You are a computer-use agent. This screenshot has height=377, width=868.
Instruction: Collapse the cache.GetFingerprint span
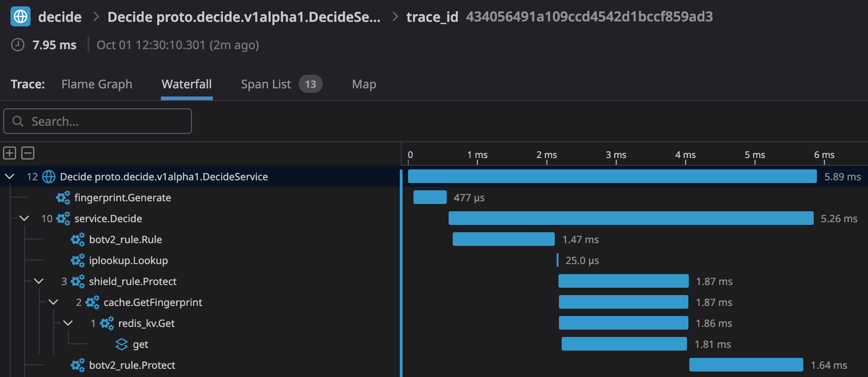[x=53, y=302]
